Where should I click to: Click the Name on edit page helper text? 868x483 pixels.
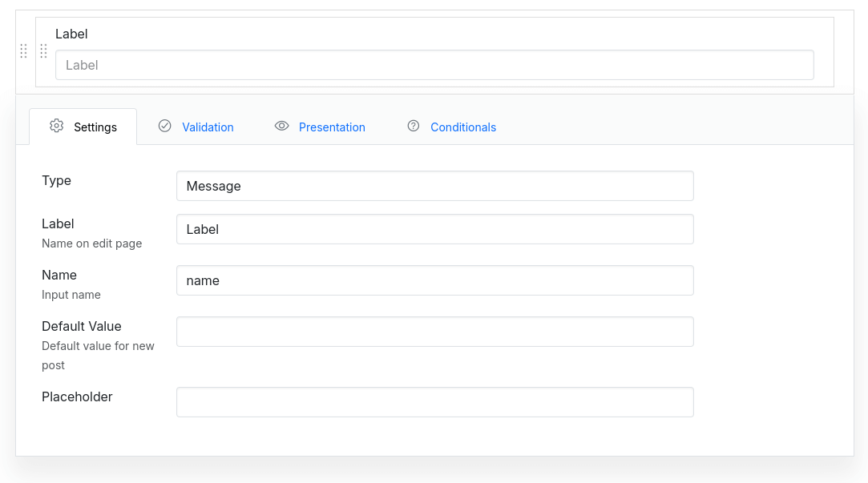click(x=91, y=243)
